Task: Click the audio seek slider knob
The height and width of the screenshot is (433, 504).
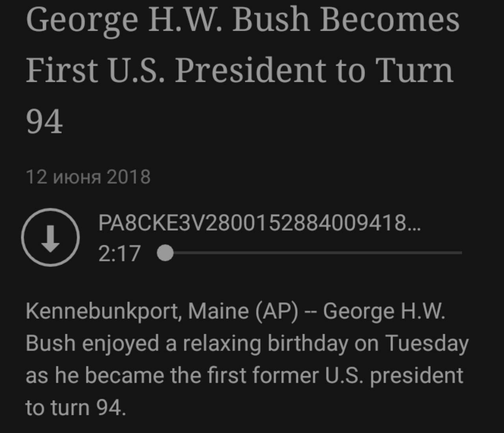Action: [165, 253]
